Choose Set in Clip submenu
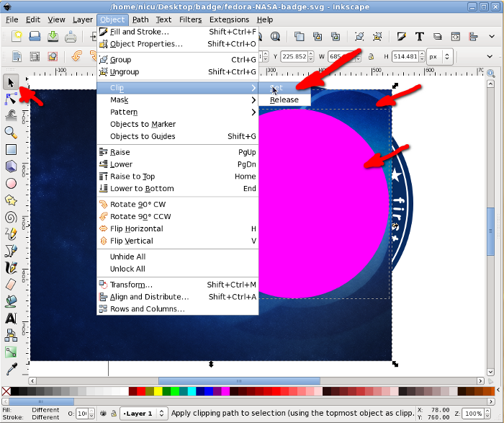Image resolution: width=504 pixels, height=423 pixels. [284, 88]
